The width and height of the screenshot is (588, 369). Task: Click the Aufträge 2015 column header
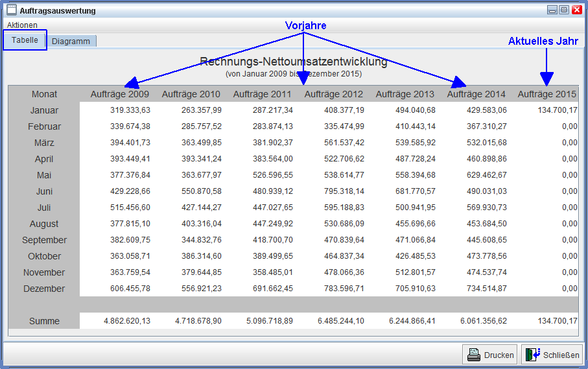547,94
